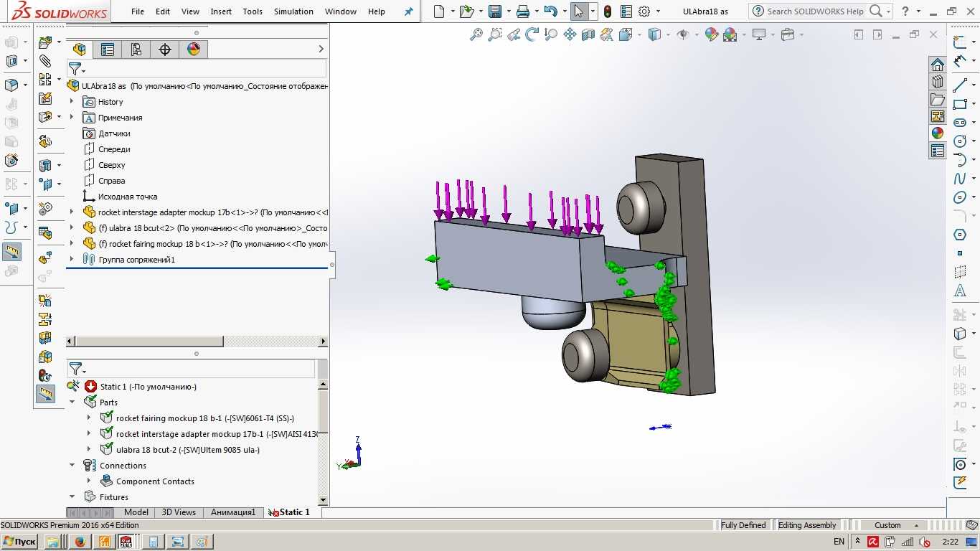Pick the Polygon sketch tool
The width and height of the screenshot is (980, 551).
(x=960, y=235)
